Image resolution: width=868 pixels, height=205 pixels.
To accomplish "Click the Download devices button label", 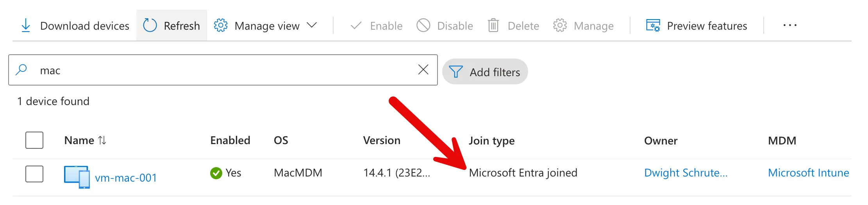I will click(85, 26).
